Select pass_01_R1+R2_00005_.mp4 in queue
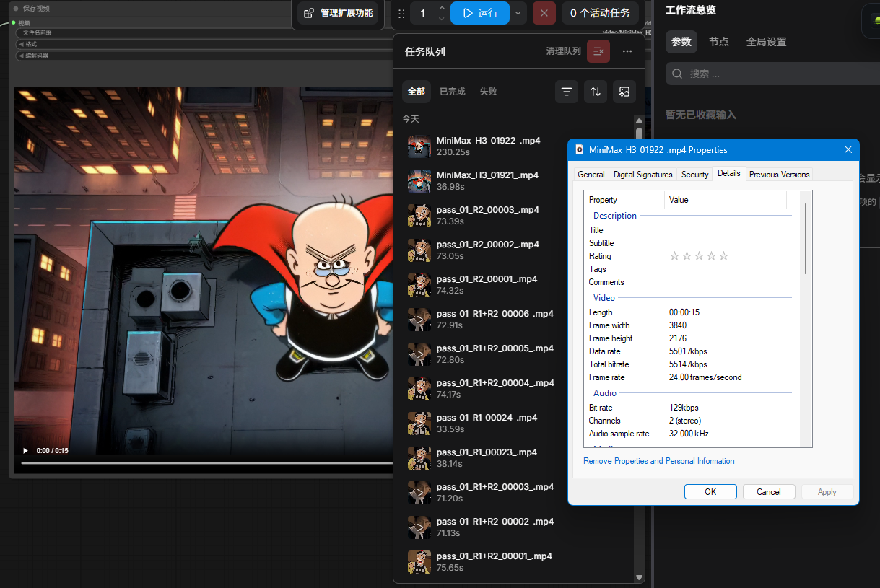 point(517,354)
